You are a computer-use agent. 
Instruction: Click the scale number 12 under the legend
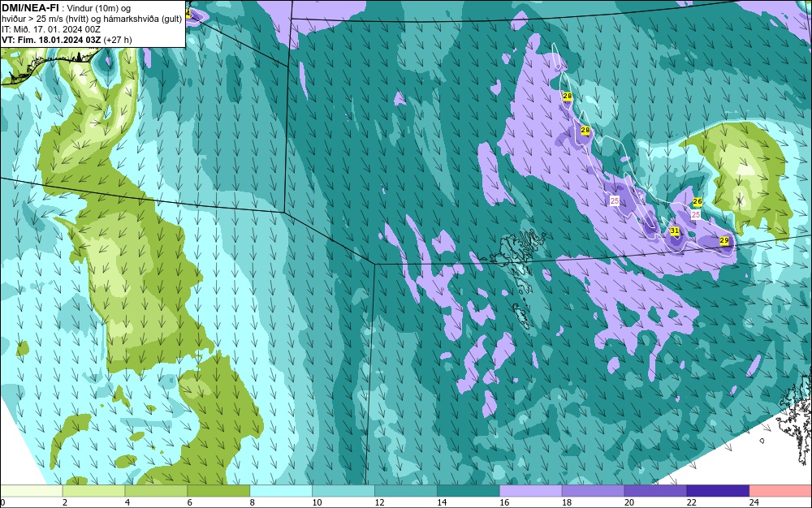point(379,502)
